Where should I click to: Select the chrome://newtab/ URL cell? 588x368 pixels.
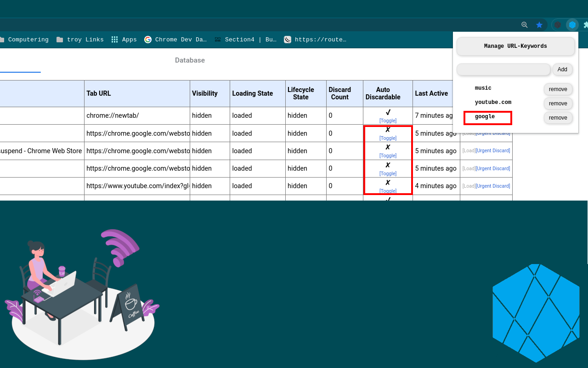(x=137, y=115)
